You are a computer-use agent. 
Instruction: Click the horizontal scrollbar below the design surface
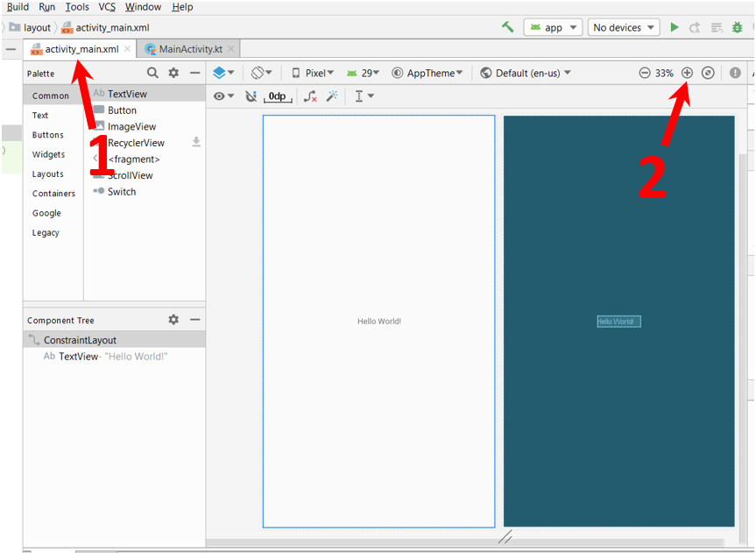[x=465, y=542]
